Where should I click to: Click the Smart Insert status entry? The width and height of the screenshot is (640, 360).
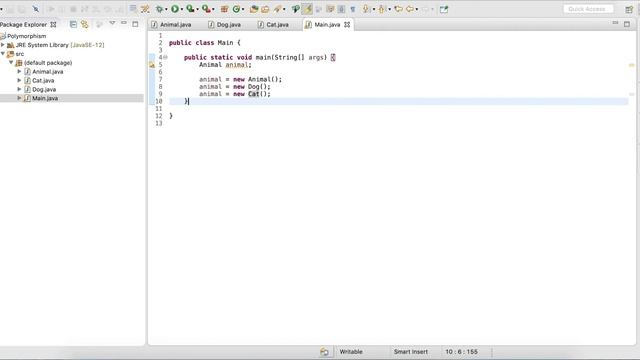[x=411, y=351]
